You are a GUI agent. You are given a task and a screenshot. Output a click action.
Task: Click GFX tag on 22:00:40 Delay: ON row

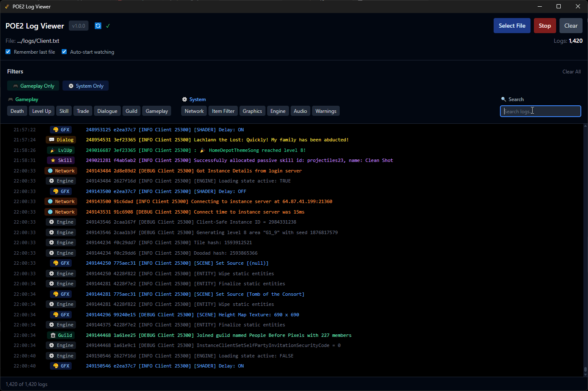61,366
